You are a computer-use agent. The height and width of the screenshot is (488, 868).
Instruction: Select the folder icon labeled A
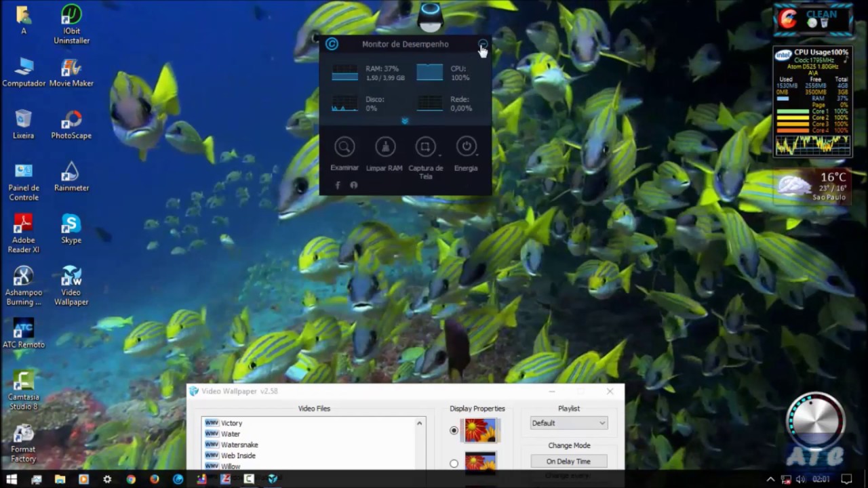point(23,20)
